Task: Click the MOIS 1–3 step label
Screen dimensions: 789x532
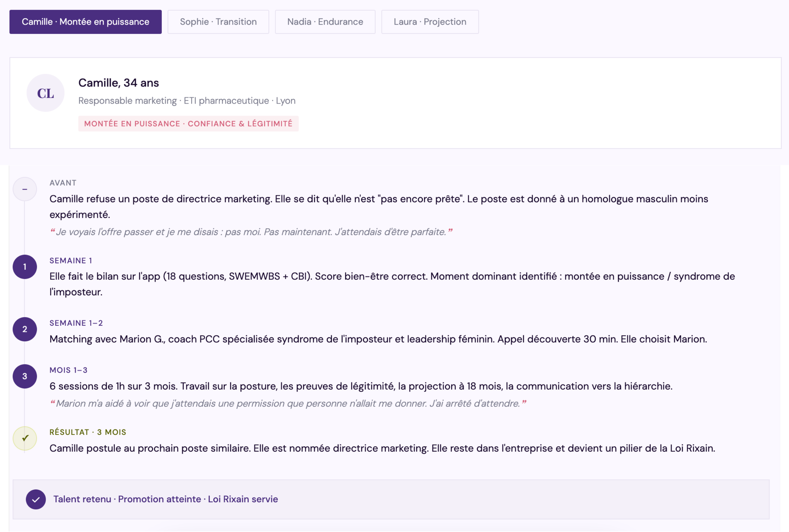Action: 68,370
